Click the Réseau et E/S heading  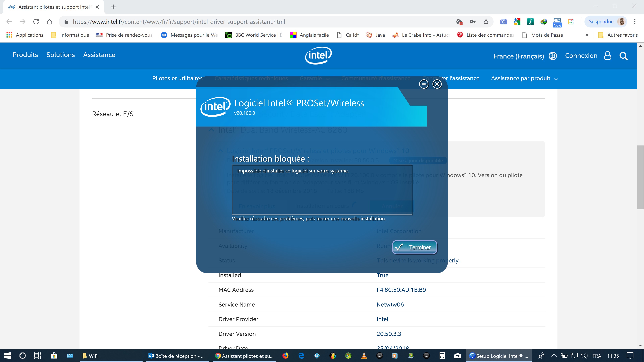tap(113, 114)
